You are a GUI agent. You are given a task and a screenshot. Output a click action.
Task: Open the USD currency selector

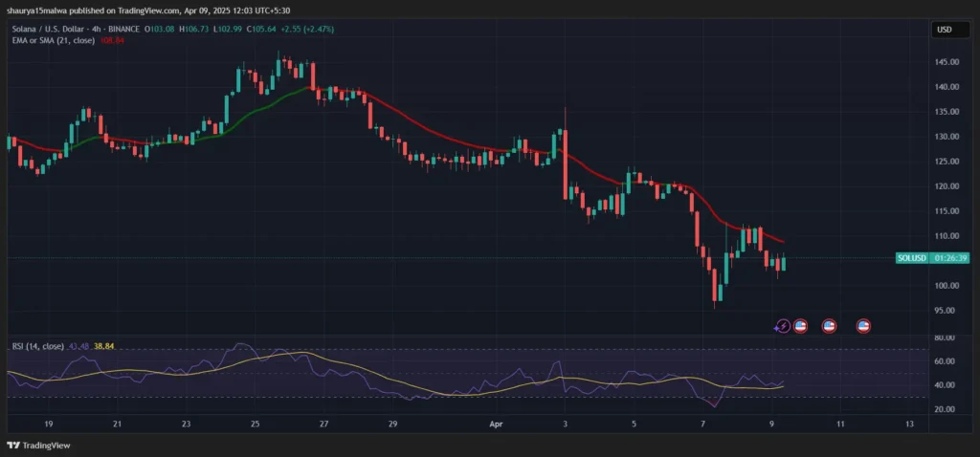tap(944, 30)
